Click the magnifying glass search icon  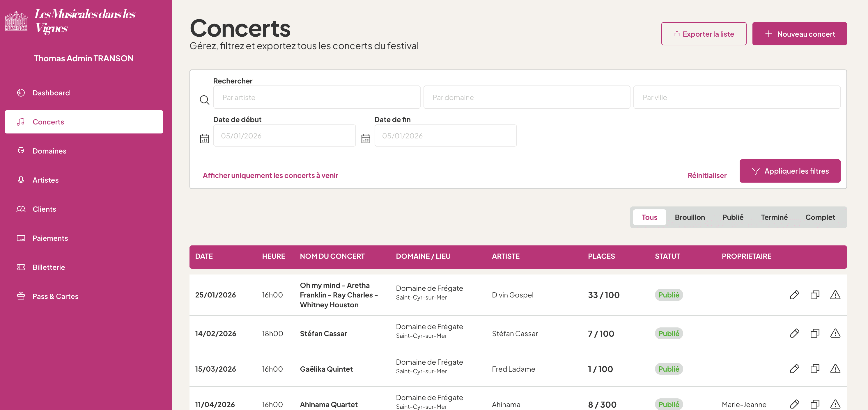205,100
